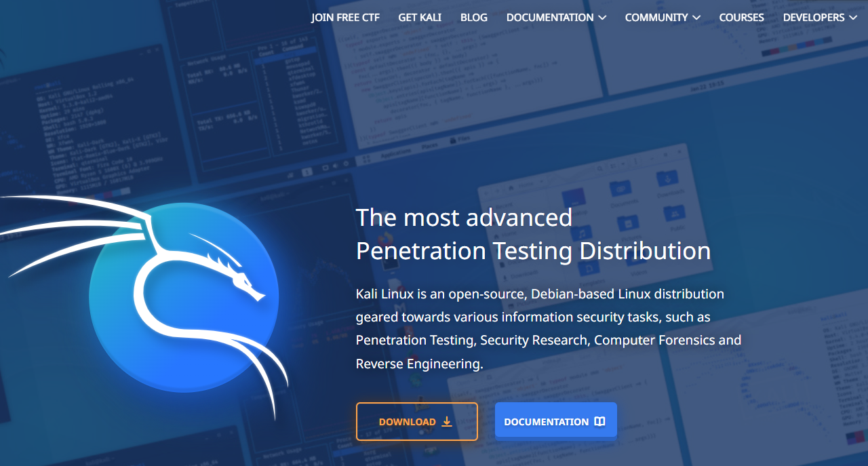
Task: Click the orange Download button
Action: [x=417, y=421]
